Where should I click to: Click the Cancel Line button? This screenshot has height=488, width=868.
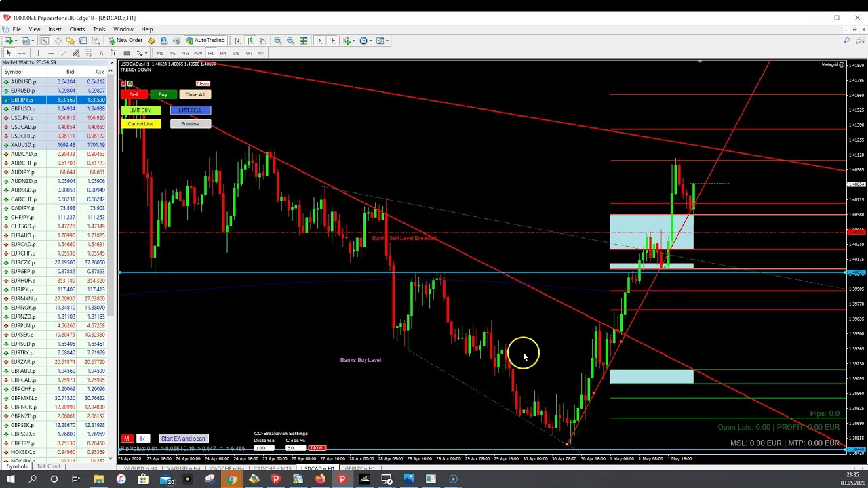(x=140, y=124)
